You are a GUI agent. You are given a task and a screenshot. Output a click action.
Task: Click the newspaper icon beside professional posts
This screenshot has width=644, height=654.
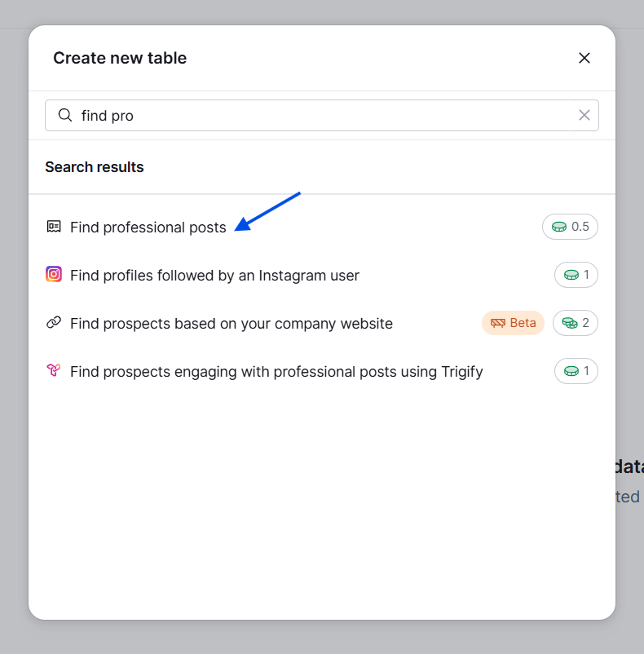54,227
